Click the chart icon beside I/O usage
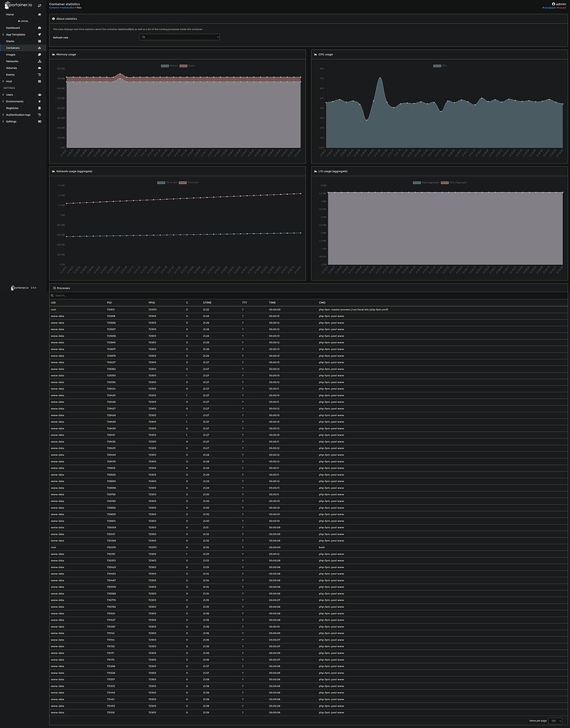570x728 pixels. tap(316, 171)
